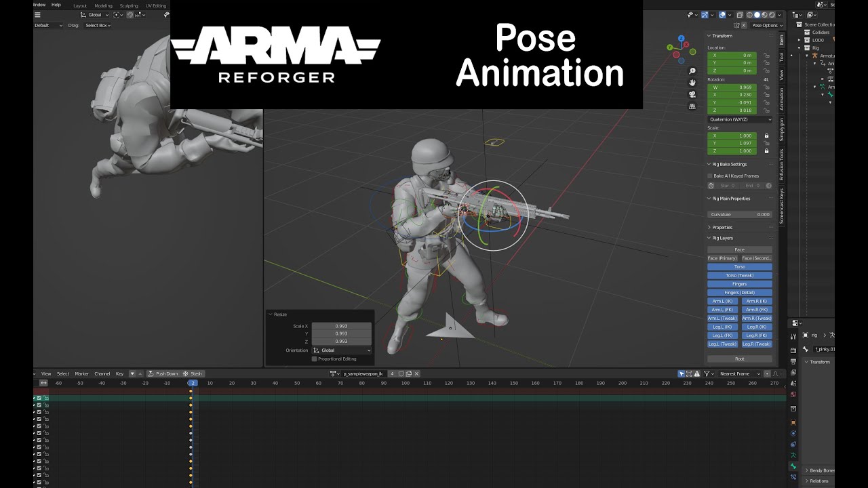This screenshot has width=868, height=488.
Task: Open Quaternion (WXYZ) rotation mode dropdown
Action: click(740, 119)
